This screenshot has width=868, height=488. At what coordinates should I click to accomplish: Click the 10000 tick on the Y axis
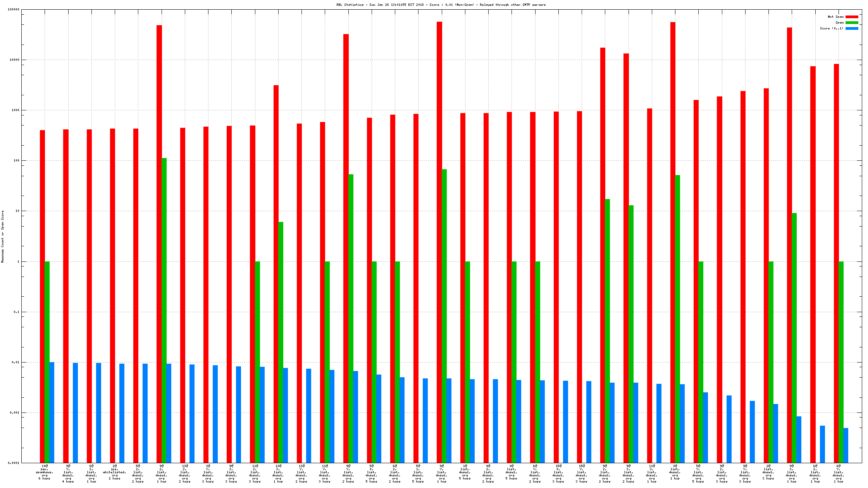[15, 60]
